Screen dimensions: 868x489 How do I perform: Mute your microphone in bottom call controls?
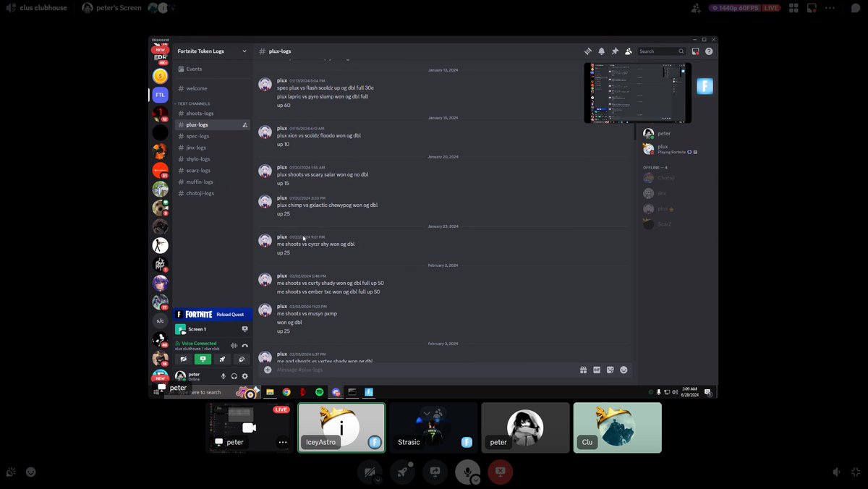pos(467,472)
